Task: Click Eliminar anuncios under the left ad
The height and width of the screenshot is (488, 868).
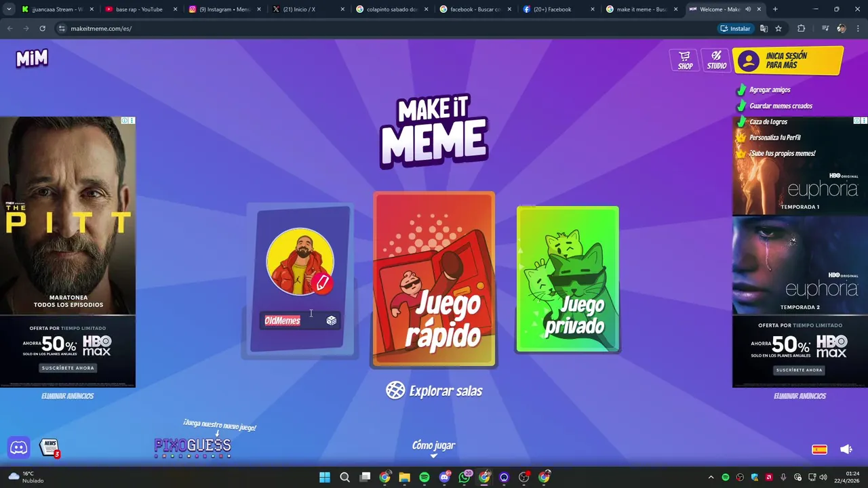Action: click(x=67, y=396)
